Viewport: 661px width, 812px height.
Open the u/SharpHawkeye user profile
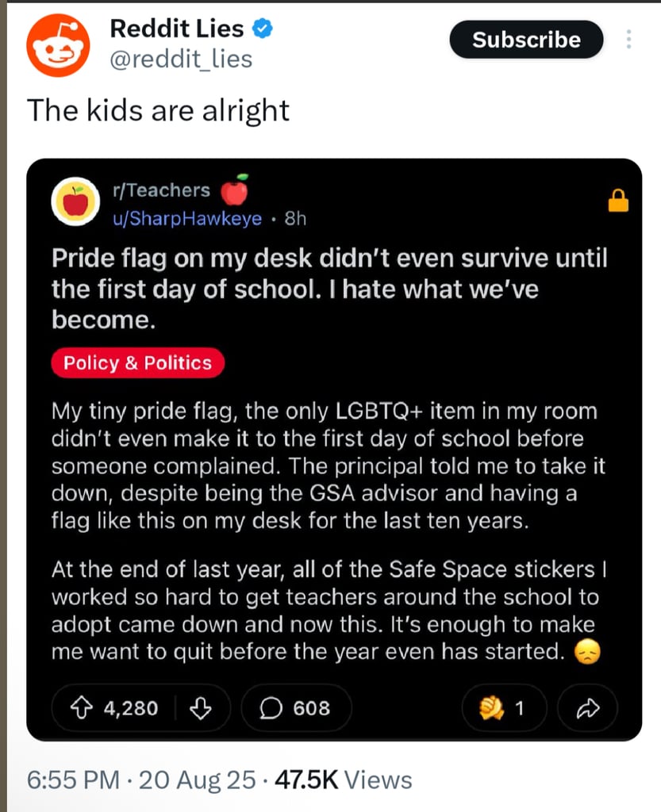(187, 218)
